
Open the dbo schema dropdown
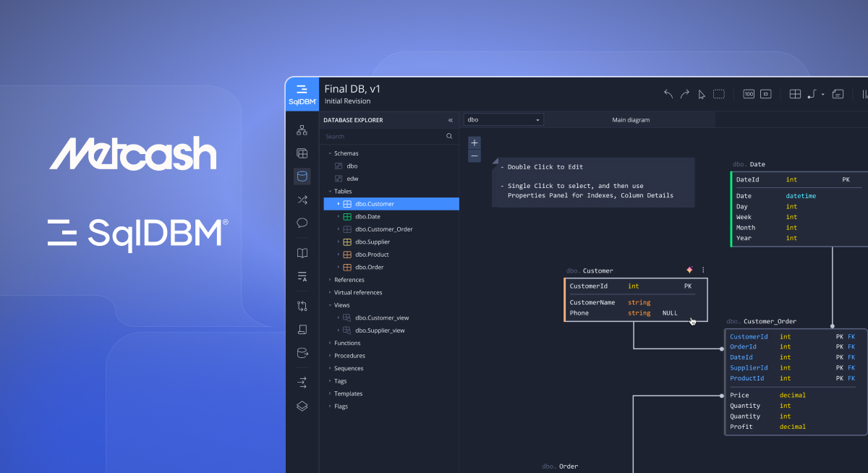[503, 120]
